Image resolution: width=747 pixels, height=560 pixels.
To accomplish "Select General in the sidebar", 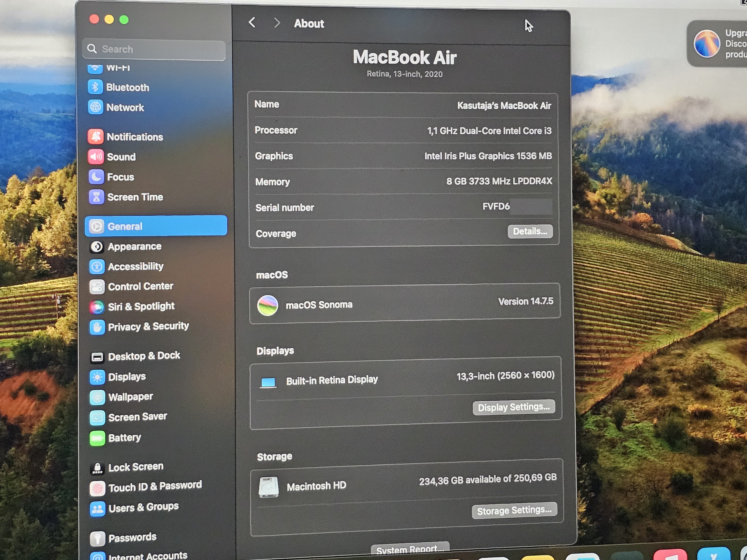I will 156,226.
